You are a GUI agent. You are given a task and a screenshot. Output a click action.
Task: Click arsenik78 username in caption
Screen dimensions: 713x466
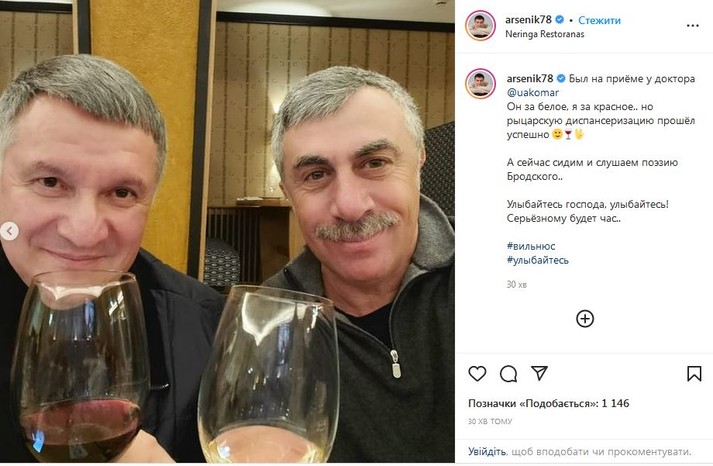point(530,78)
